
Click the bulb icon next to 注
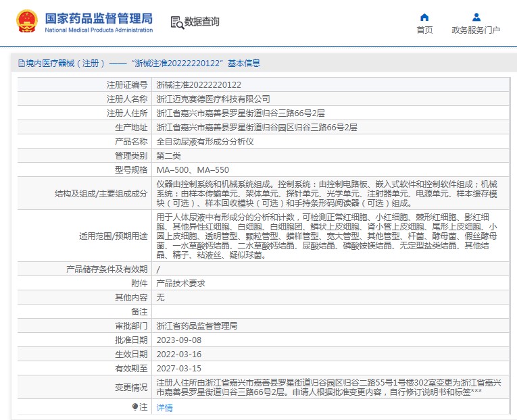tap(135, 407)
